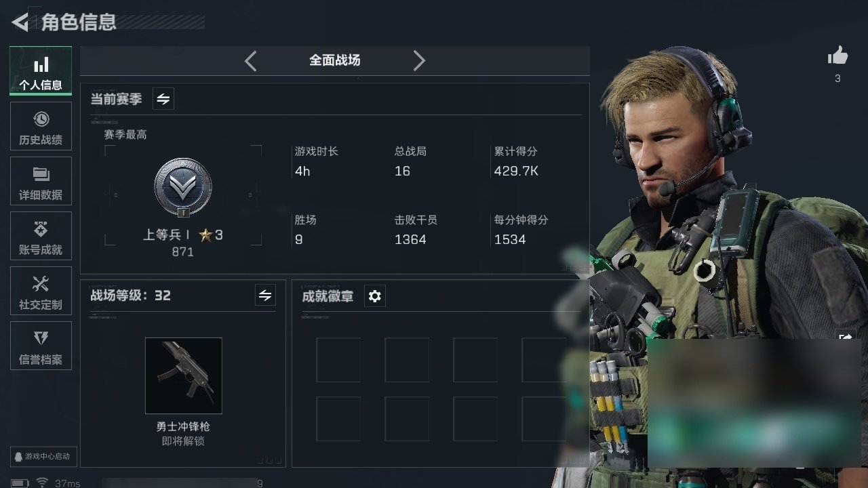Select the first empty achievement badge slot
868x488 pixels.
(x=338, y=360)
